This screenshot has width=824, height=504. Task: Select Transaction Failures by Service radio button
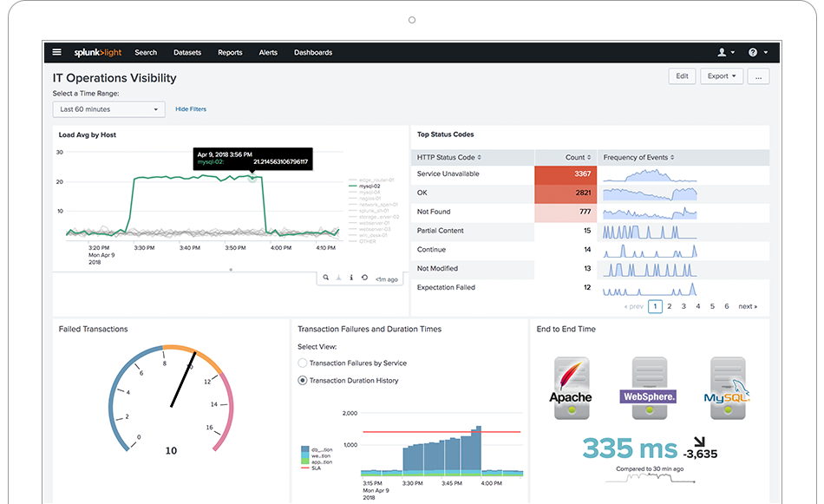[302, 363]
